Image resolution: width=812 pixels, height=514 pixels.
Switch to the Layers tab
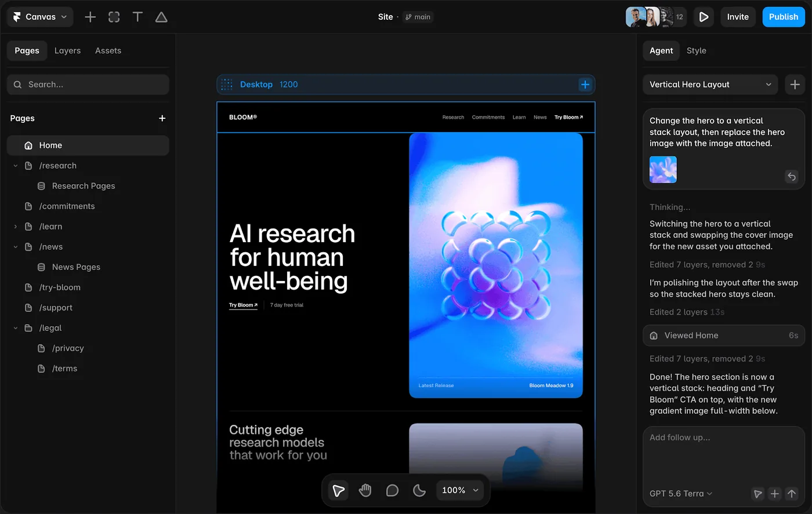(x=67, y=50)
